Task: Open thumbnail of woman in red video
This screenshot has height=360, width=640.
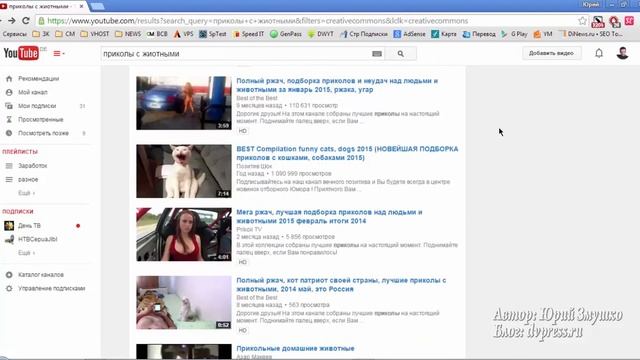Action: tap(184, 234)
